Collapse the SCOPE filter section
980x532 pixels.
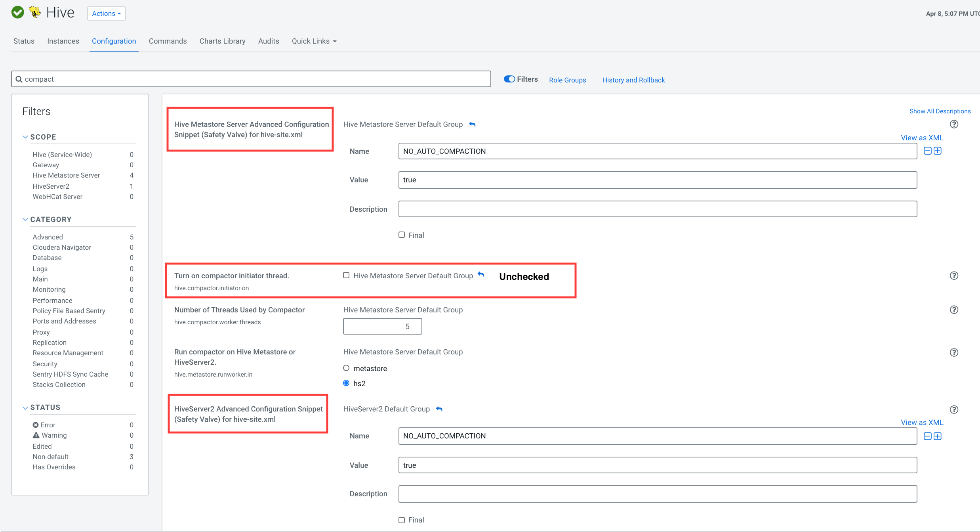25,137
